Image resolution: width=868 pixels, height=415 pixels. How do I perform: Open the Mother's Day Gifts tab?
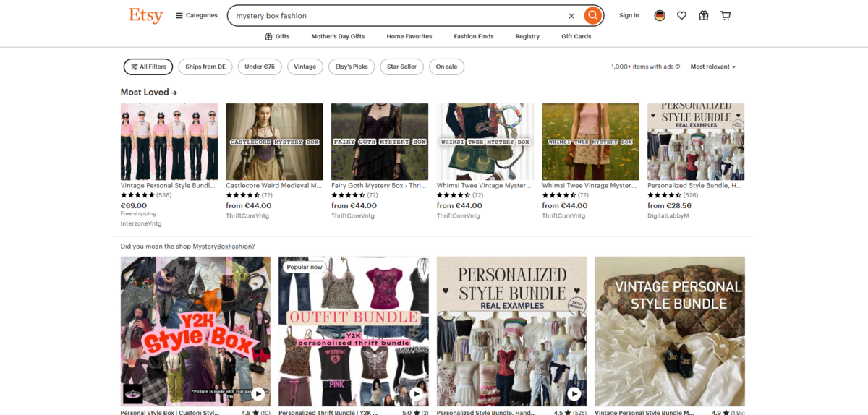click(338, 36)
